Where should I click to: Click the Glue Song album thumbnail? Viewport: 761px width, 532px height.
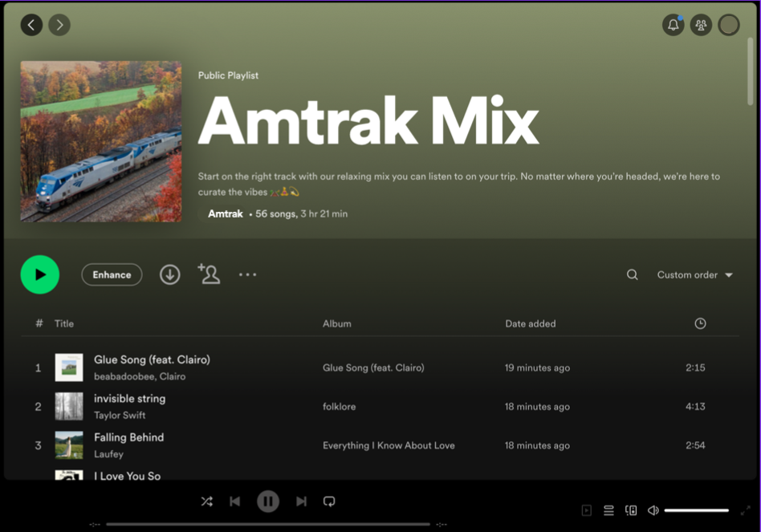pyautogui.click(x=69, y=368)
